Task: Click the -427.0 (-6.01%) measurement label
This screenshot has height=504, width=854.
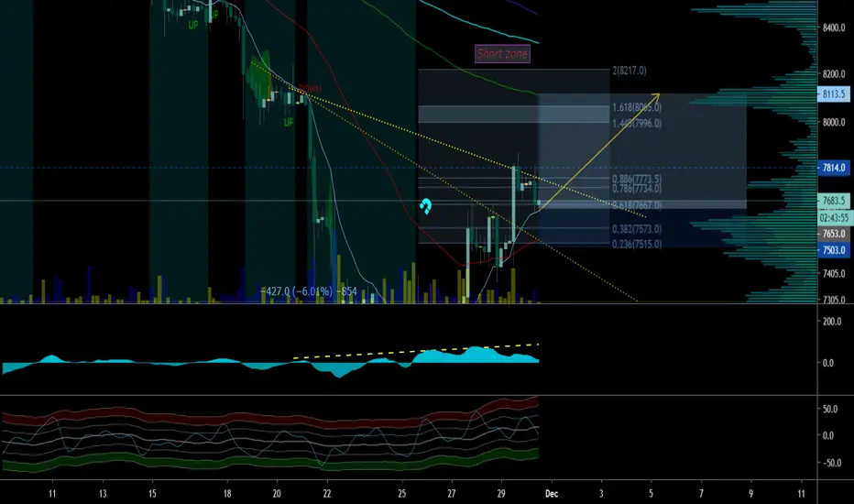Action: pyautogui.click(x=309, y=291)
